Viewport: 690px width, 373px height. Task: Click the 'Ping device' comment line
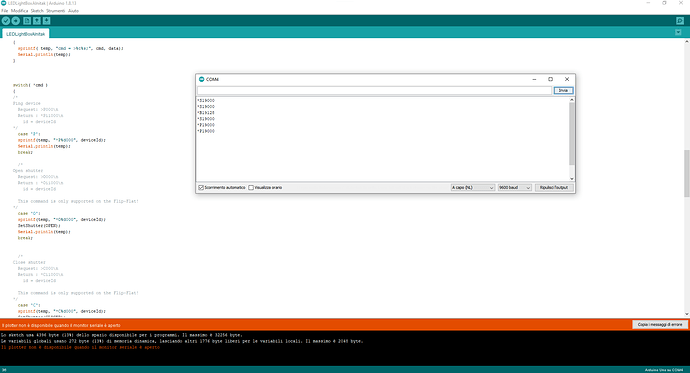[x=26, y=103]
